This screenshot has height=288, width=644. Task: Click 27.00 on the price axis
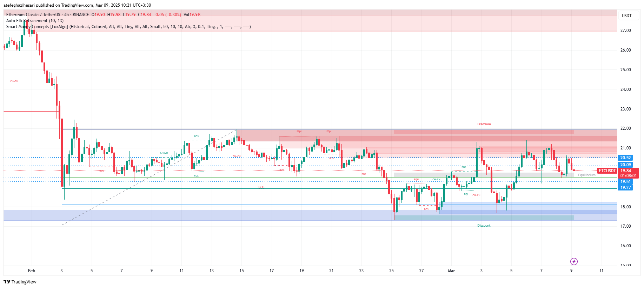[625, 31]
